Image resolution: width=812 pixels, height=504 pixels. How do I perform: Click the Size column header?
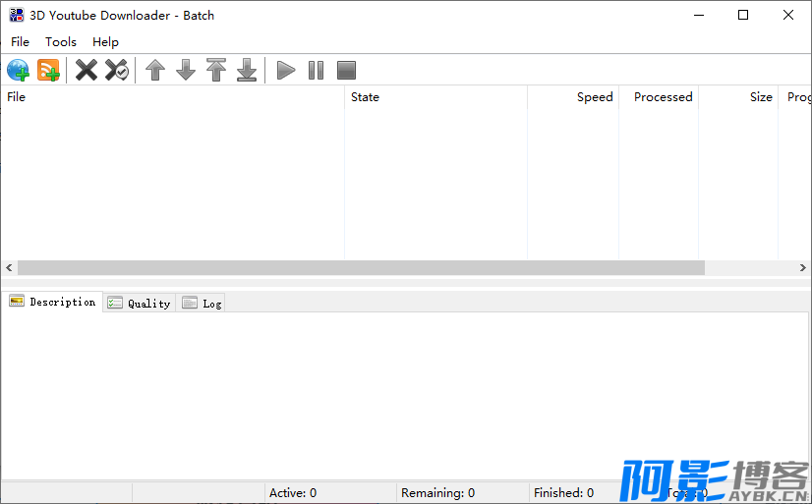pos(738,96)
